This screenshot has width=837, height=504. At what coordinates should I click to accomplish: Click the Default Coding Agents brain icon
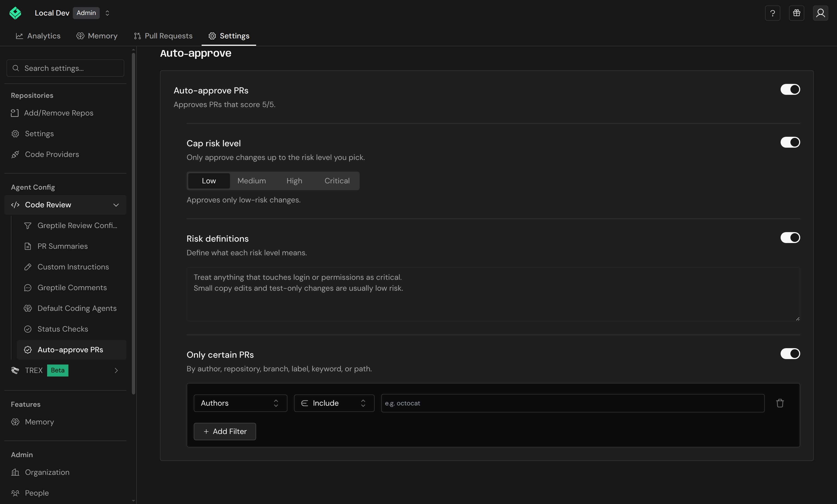pyautogui.click(x=28, y=308)
